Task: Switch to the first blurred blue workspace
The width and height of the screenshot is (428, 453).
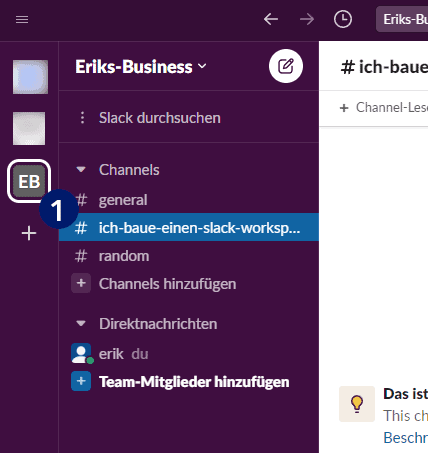Action: pyautogui.click(x=30, y=77)
